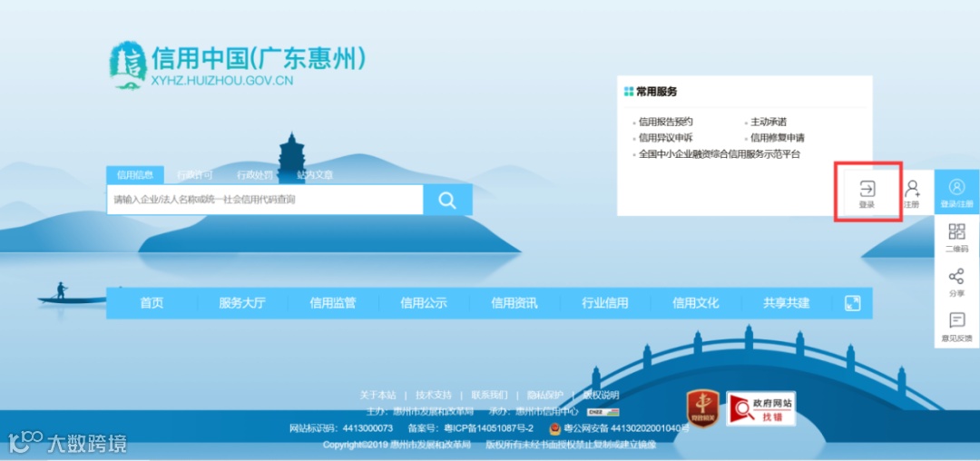
Task: Open 隐私保护 footer link
Action: (545, 395)
